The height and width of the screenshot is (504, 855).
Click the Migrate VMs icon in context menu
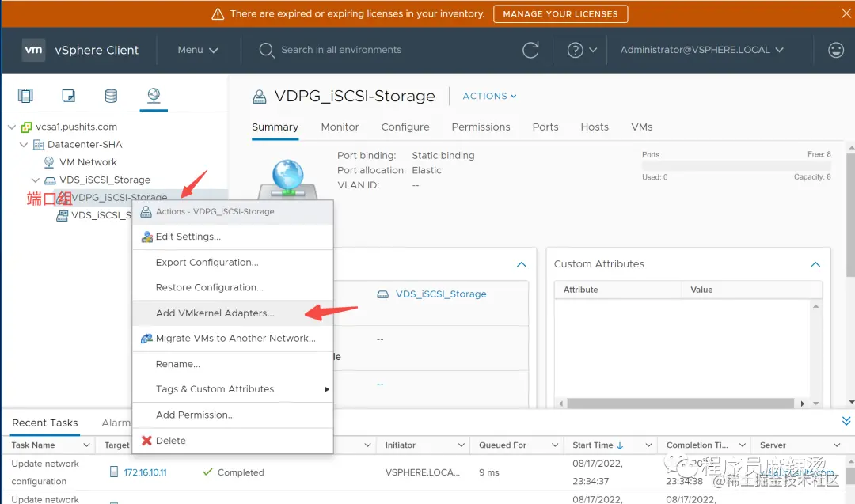pos(146,339)
